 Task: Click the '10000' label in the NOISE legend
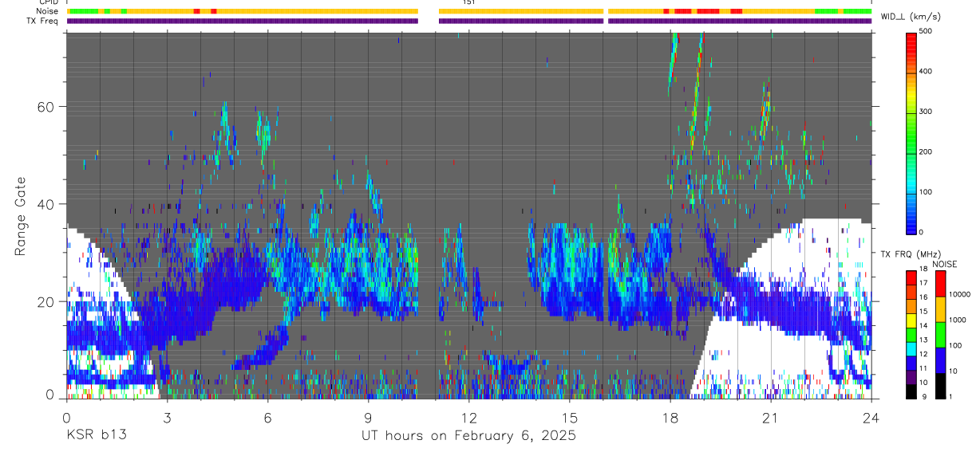click(960, 294)
